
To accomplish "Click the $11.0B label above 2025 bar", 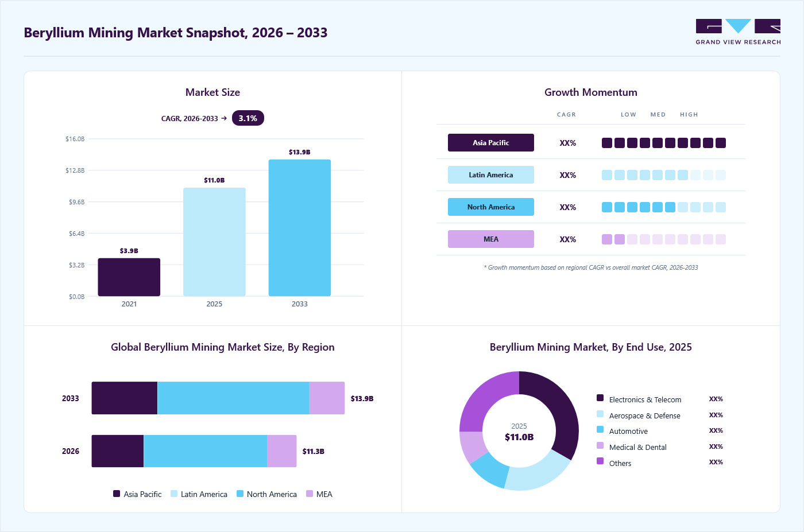I will click(214, 180).
